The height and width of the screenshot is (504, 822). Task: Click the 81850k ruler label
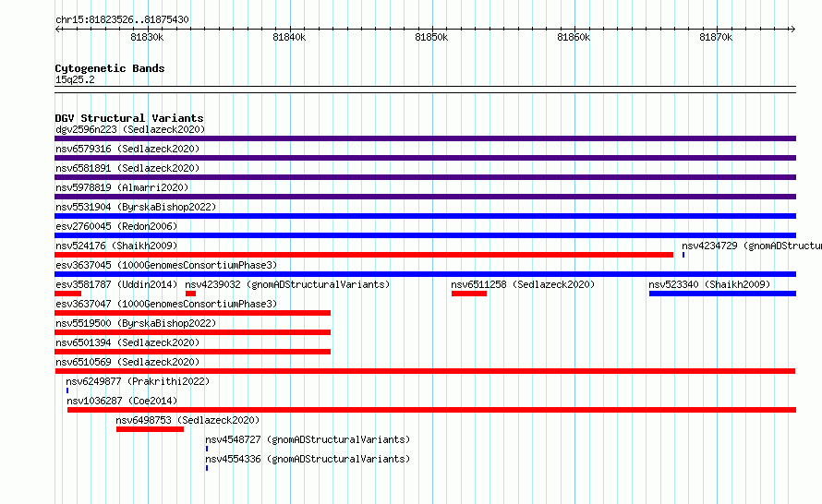[431, 37]
